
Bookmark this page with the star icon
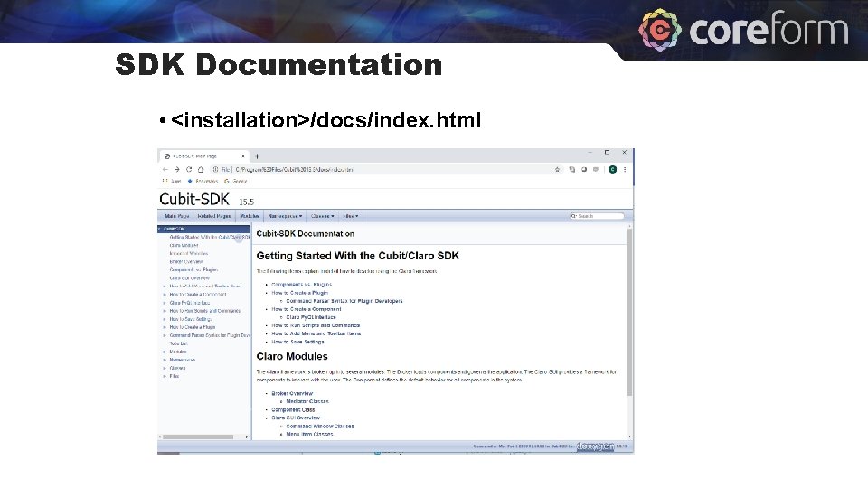558,169
